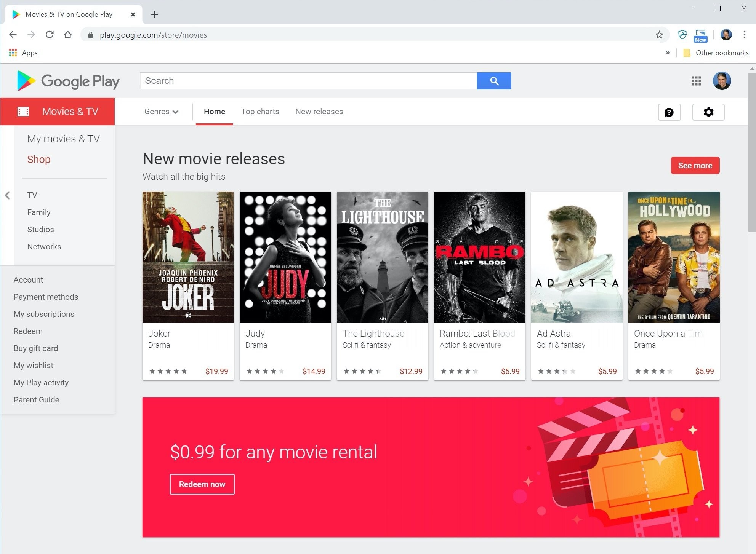Expand the Genres dropdown
Image resolution: width=756 pixels, height=554 pixels.
(x=161, y=112)
